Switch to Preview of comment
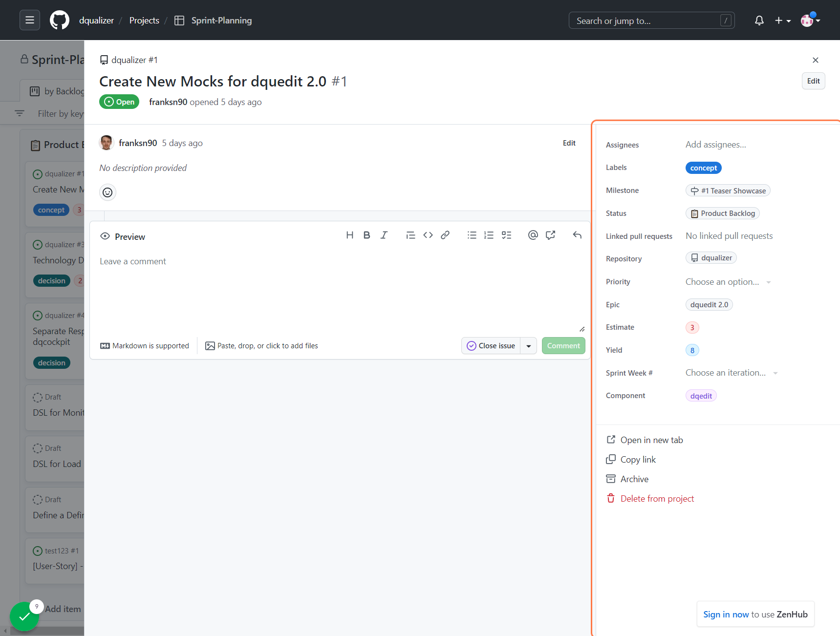 [123, 236]
